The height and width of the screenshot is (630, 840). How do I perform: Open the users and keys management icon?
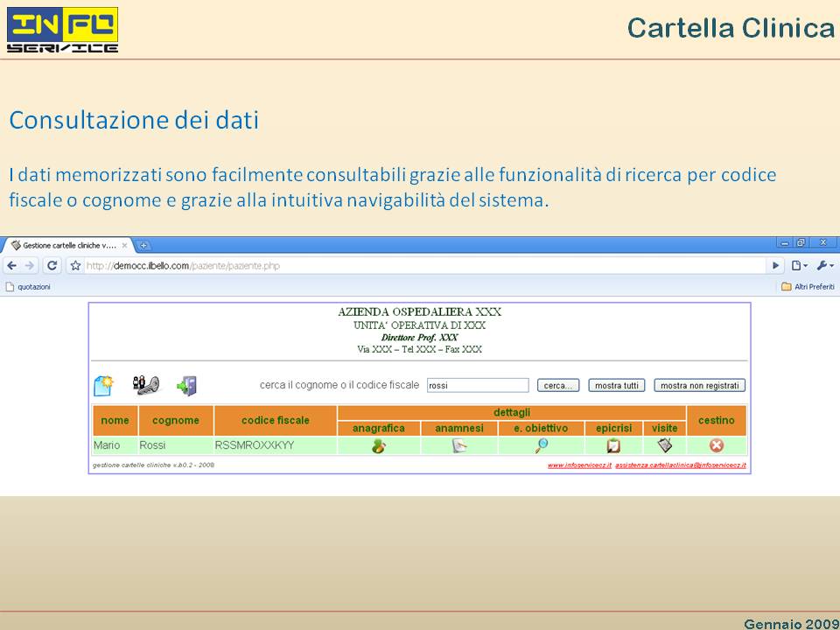(145, 385)
